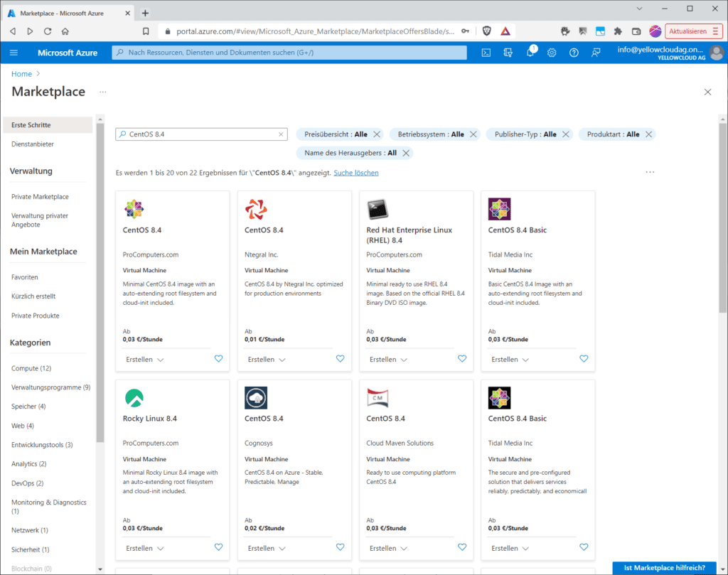The height and width of the screenshot is (575, 728).
Task: Open the Cognosys CentOS 8.4 cloud logo
Action: click(256, 398)
